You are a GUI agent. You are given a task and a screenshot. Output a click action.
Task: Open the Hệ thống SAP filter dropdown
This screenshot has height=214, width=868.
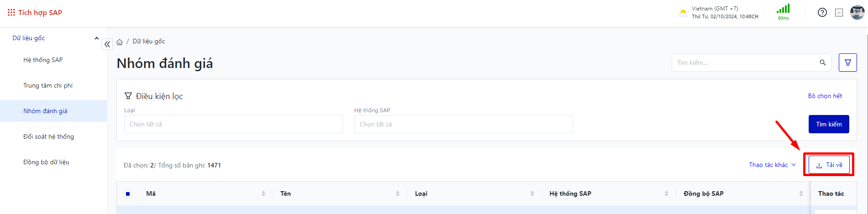pos(463,124)
